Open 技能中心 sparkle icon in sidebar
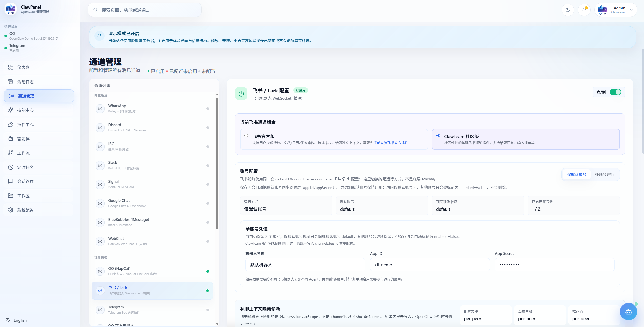 coord(11,110)
